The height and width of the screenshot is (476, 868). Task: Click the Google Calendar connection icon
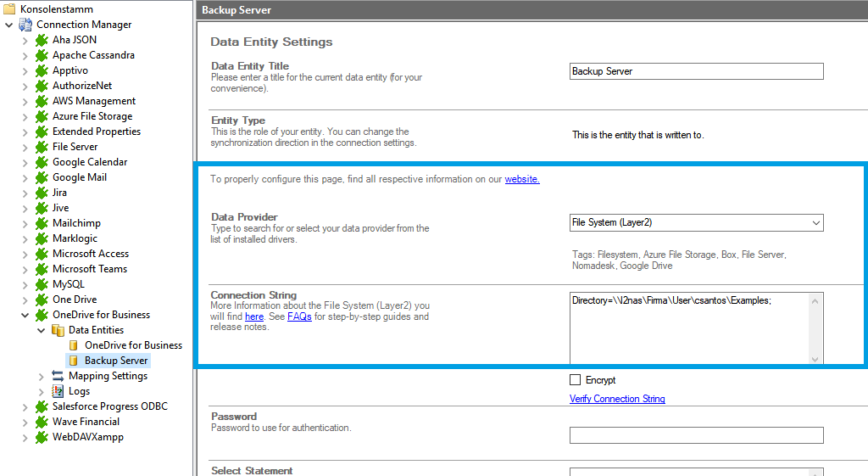click(42, 162)
